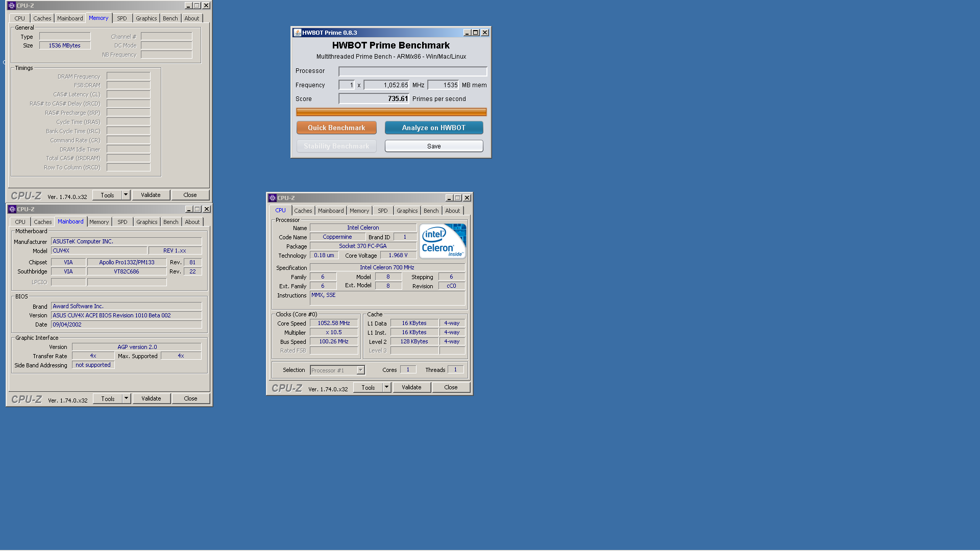Click the memory size value 1536 MBytes
980x551 pixels.
[65, 45]
